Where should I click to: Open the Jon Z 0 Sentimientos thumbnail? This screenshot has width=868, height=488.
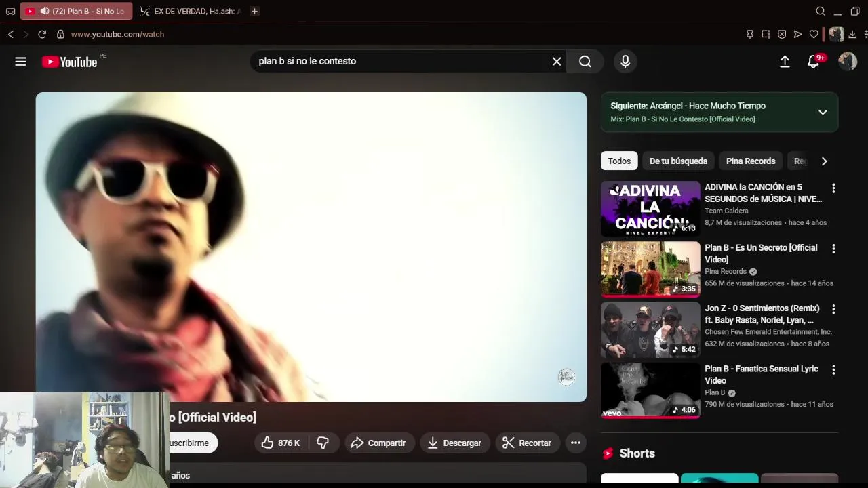click(x=650, y=329)
